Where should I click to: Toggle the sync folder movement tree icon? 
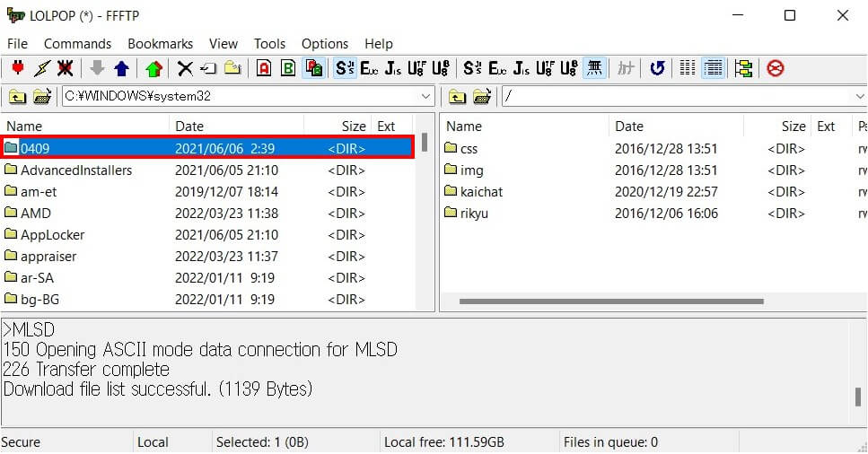[743, 68]
